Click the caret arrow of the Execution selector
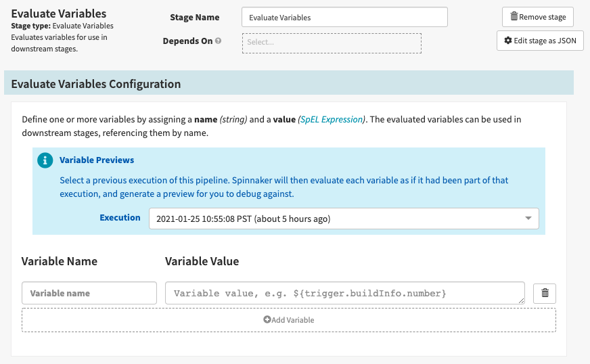Viewport: 590px width, 364px height. coord(528,219)
